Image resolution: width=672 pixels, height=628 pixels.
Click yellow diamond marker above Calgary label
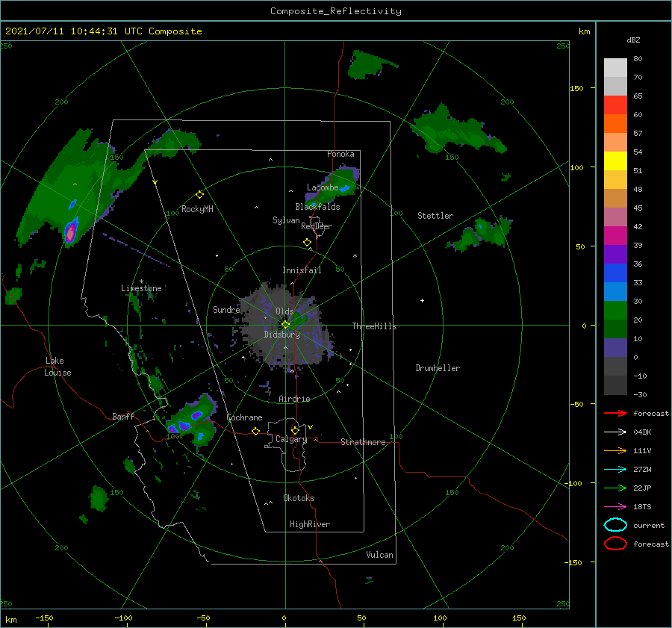tap(295, 430)
